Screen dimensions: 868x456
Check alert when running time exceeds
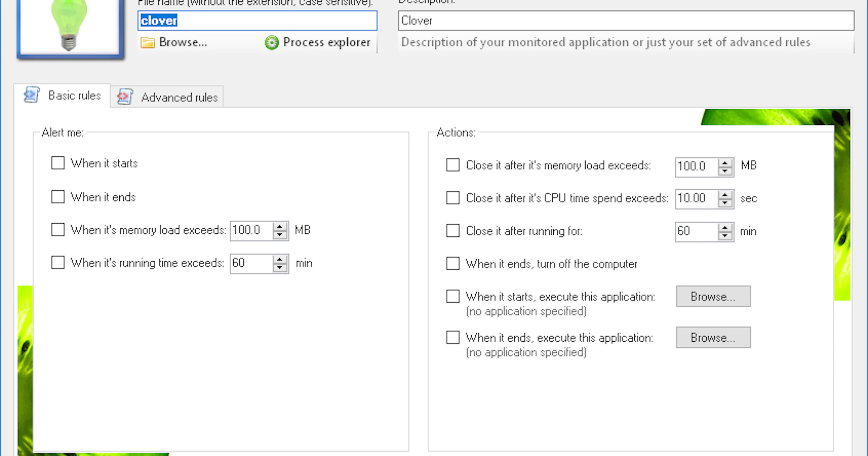point(58,263)
